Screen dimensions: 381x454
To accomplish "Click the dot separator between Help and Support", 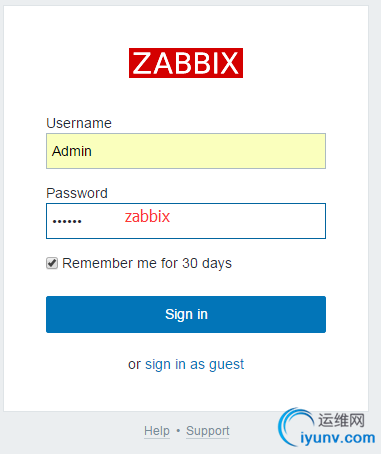I will click(178, 431).
